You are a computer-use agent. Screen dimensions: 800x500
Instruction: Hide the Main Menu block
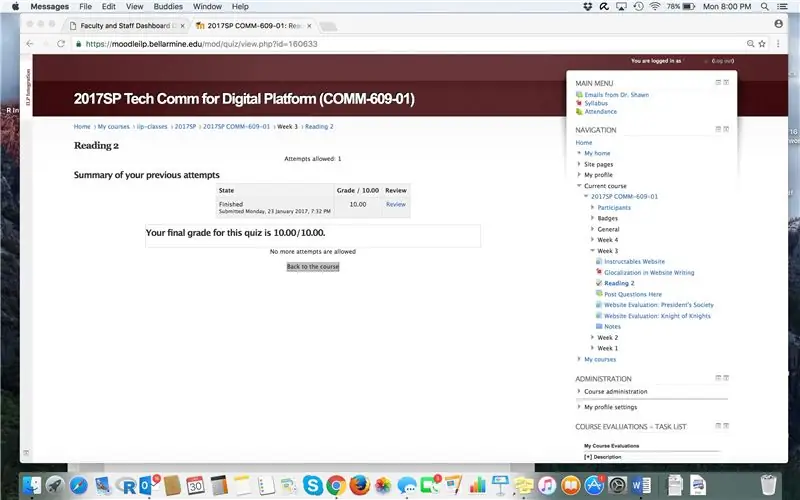tap(718, 82)
